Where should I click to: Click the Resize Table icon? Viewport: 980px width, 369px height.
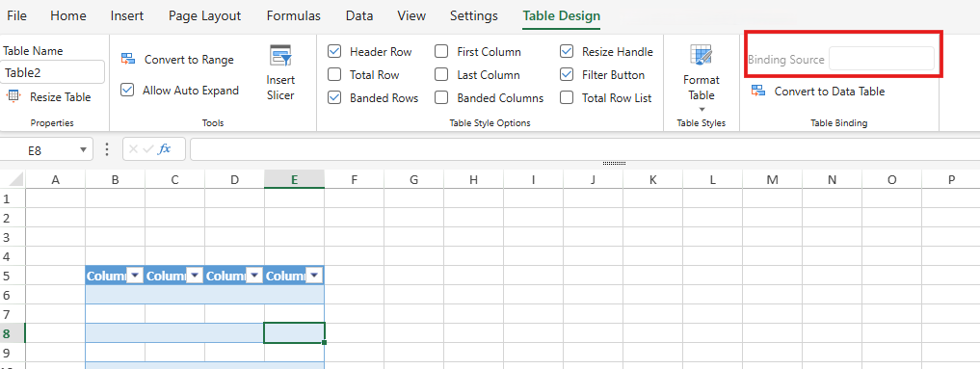coord(13,96)
